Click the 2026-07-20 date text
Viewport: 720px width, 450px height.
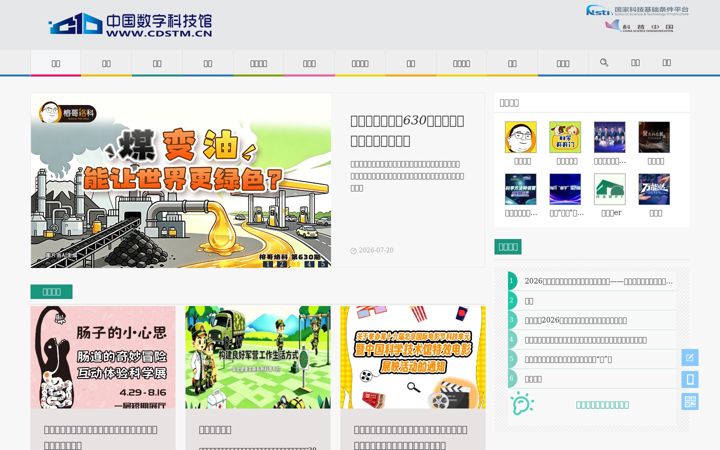click(x=376, y=250)
